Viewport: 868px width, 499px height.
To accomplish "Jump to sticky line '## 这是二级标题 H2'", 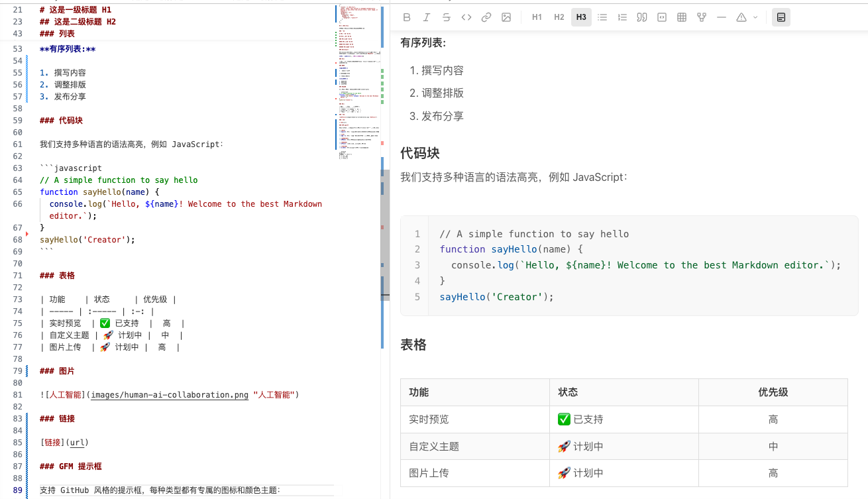I will [78, 21].
